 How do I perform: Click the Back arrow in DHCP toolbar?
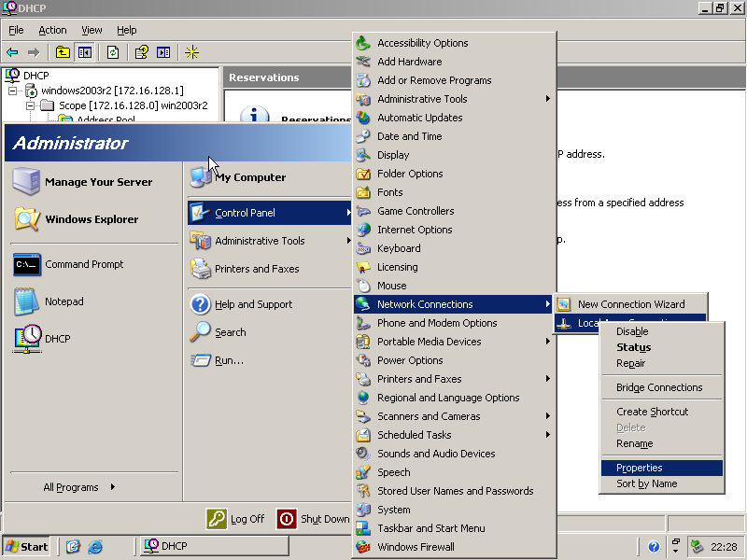(x=12, y=52)
